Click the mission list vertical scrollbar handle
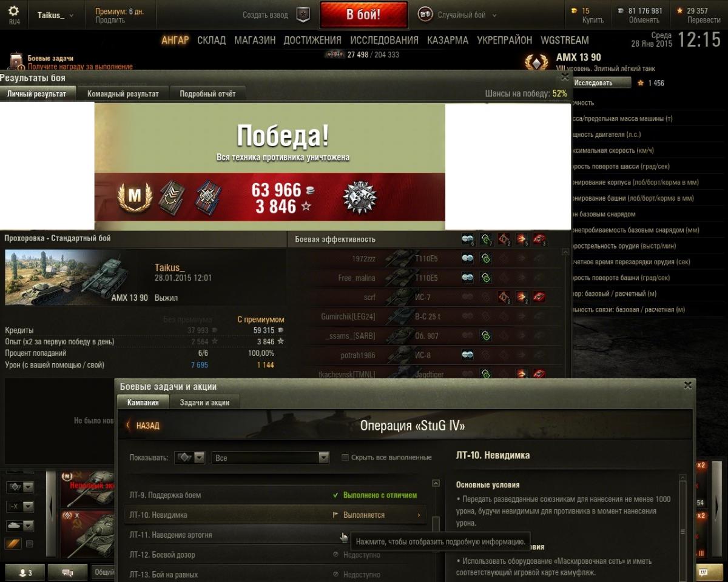 (x=436, y=525)
